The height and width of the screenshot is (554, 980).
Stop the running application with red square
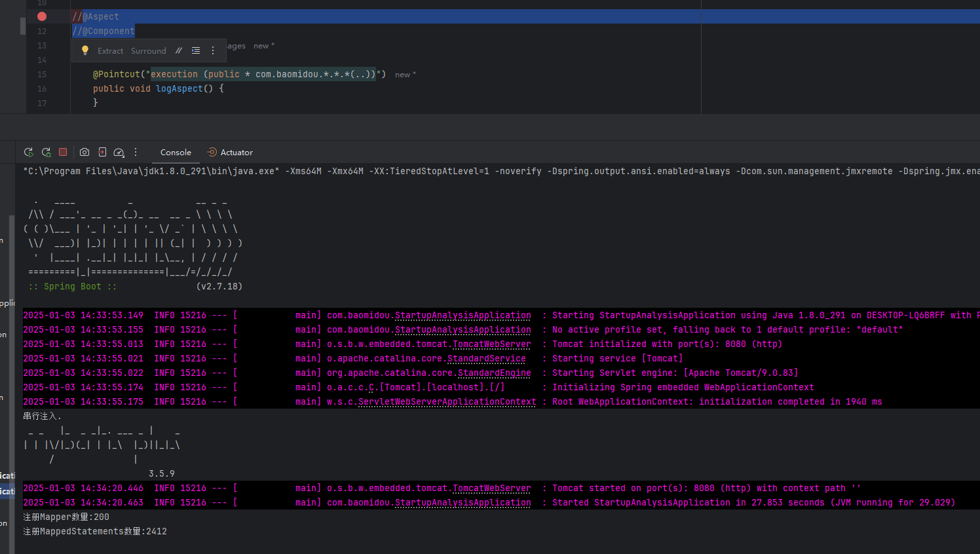click(x=63, y=152)
